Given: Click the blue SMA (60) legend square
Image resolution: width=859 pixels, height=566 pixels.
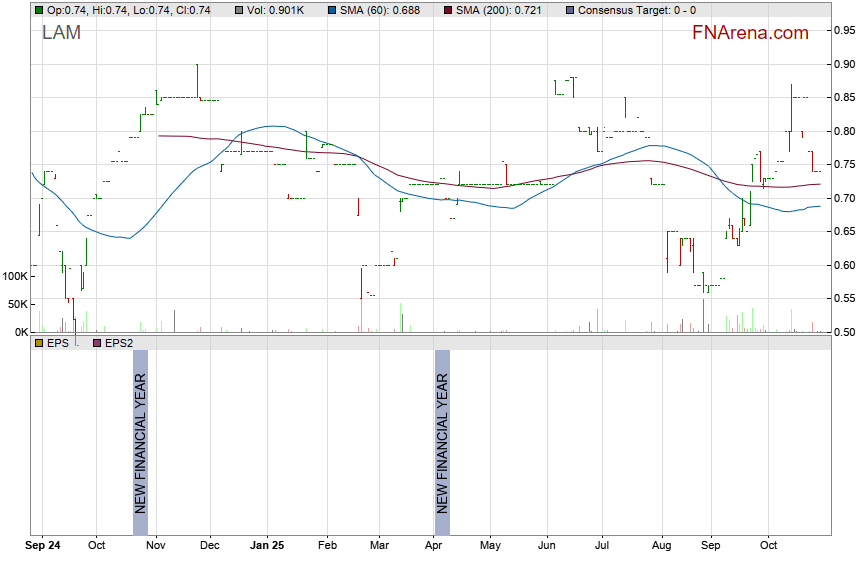Looking at the screenshot, I should pos(333,10).
